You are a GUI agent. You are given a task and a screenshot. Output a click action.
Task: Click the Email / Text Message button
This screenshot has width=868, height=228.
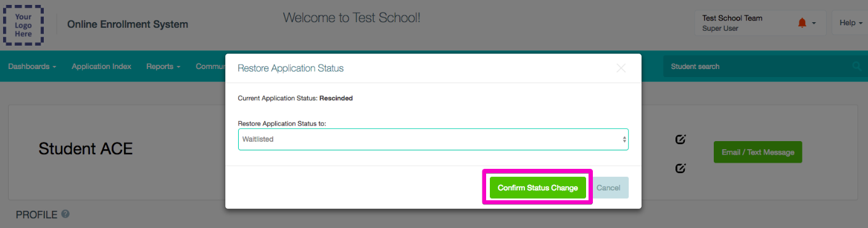758,152
